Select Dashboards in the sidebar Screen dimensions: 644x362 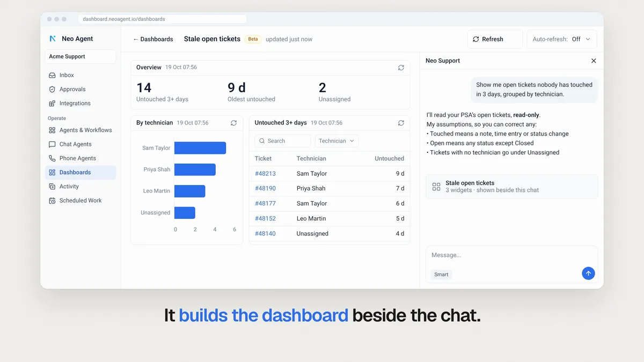coord(80,172)
